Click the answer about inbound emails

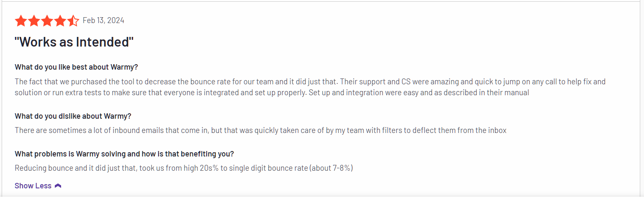[260, 130]
